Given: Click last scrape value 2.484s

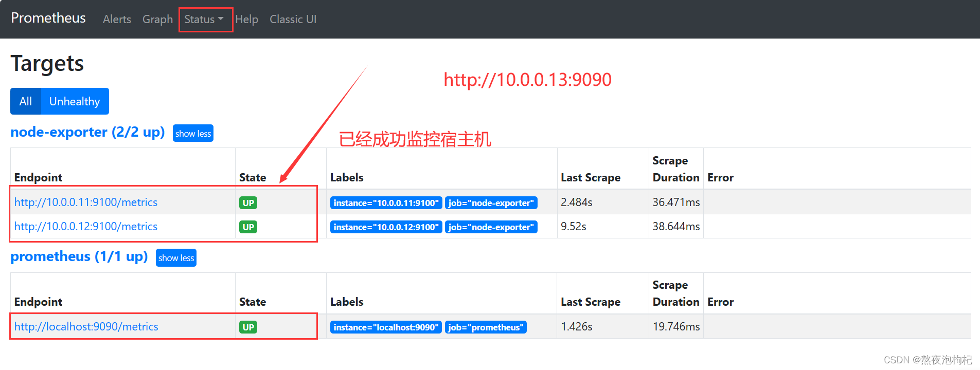Looking at the screenshot, I should tap(577, 202).
